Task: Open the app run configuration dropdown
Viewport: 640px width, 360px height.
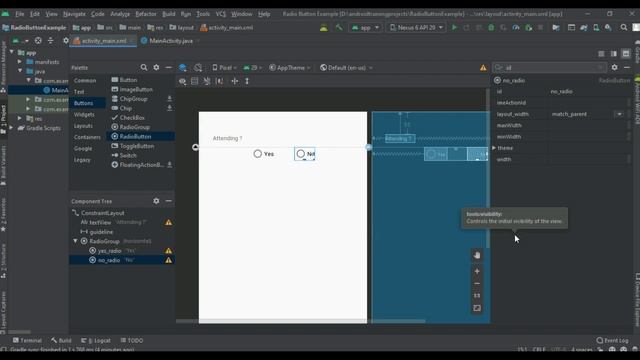Action: pyautogui.click(x=365, y=27)
